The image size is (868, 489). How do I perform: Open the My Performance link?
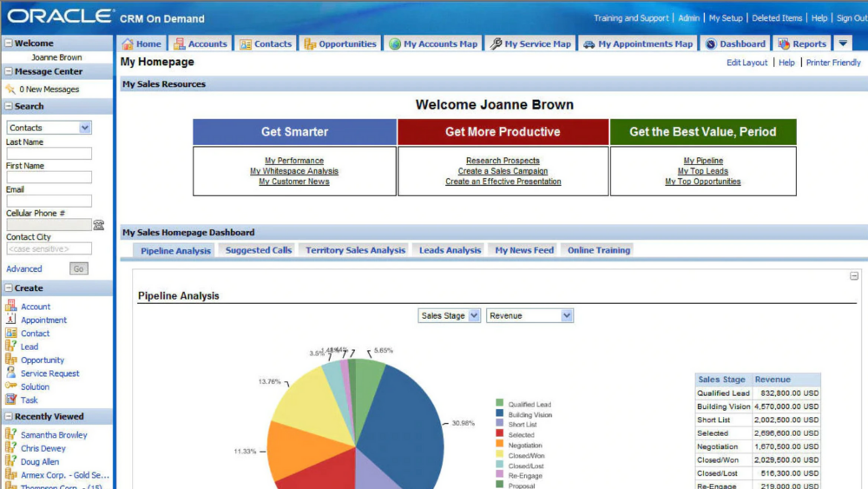[x=294, y=161]
